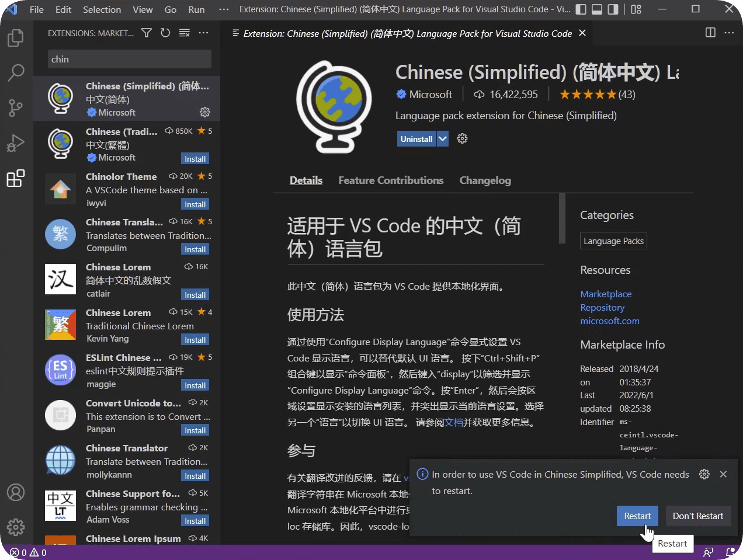Filter extensions using the funnel icon

[147, 33]
